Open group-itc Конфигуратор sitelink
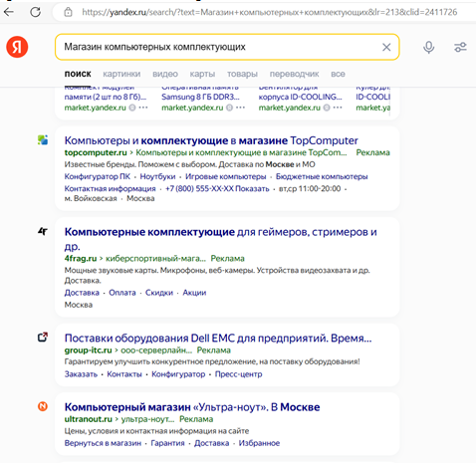The width and height of the screenshot is (476, 463). (x=178, y=374)
